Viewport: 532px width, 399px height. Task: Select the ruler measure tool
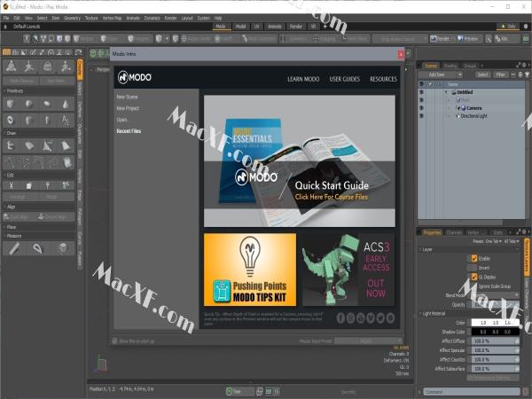point(14,248)
